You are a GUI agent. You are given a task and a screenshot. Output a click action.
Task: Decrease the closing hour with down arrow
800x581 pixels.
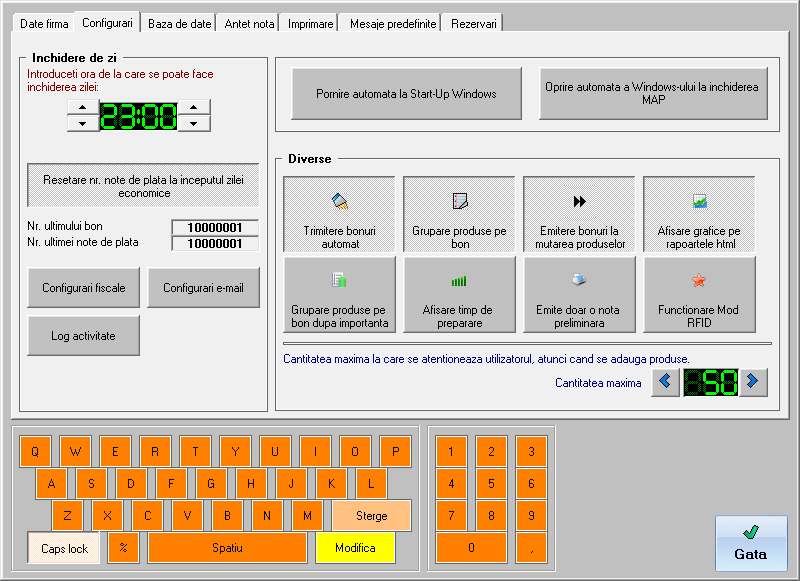pos(83,123)
